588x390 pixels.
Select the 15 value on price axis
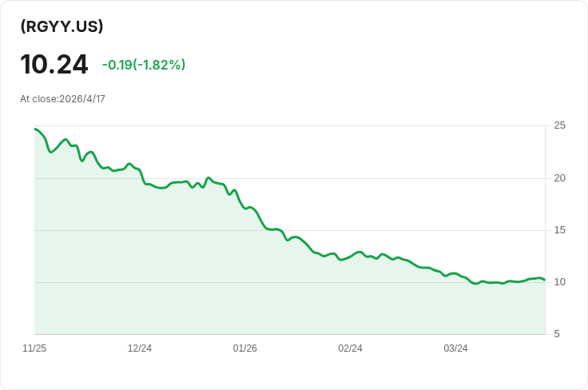[559, 230]
